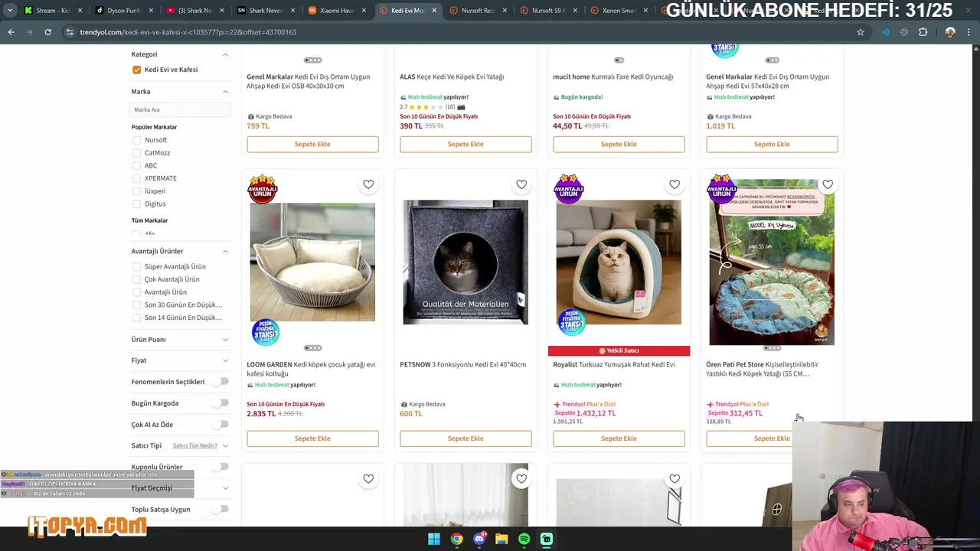Check the Digitus brand filter
This screenshot has height=551, width=980.
(x=136, y=204)
